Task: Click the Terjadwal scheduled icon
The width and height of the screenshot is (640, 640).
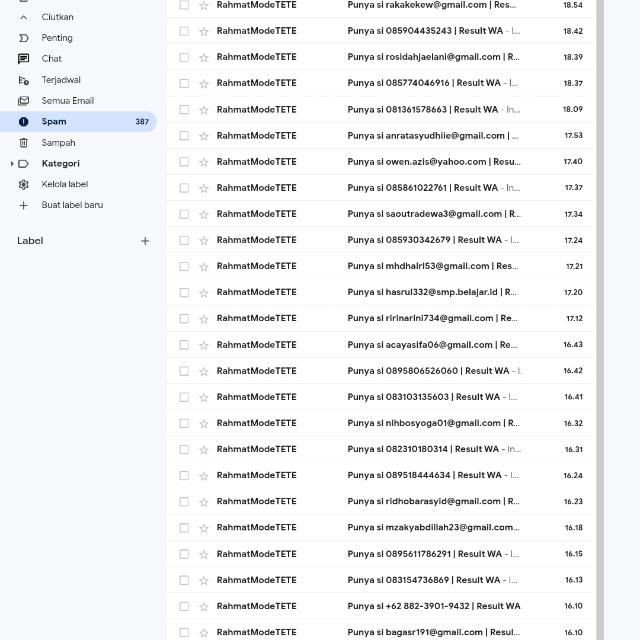Action: tap(24, 80)
